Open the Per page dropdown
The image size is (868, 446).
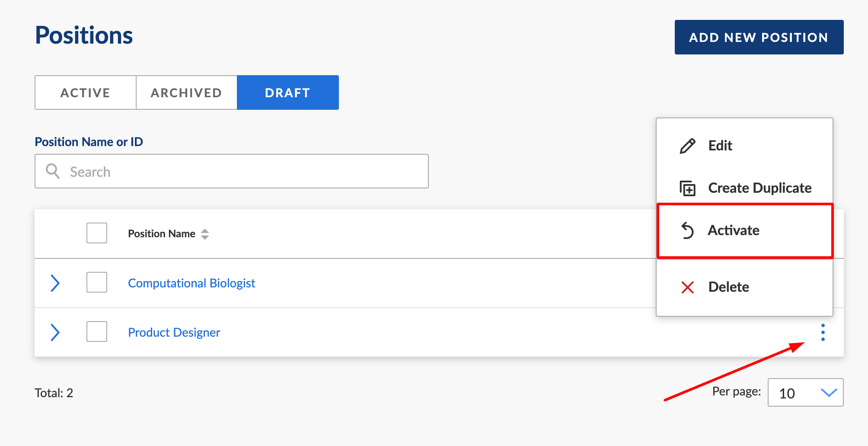pos(805,392)
